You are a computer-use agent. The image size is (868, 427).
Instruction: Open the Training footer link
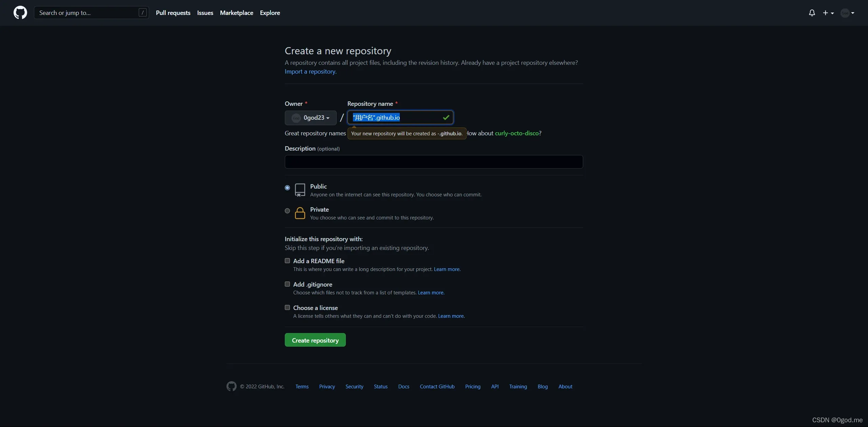point(518,387)
